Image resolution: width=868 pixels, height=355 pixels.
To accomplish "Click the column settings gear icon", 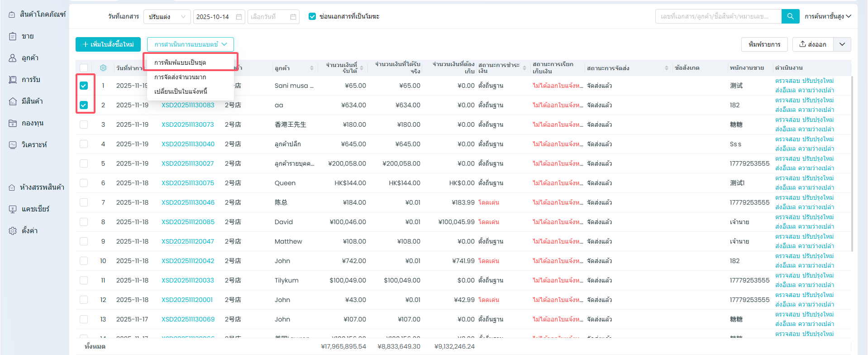I will click(103, 68).
